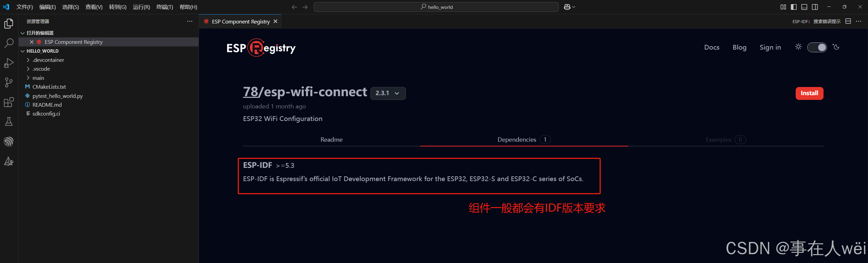Toggle the light/dark theme switch
This screenshot has width=868, height=263.
click(x=817, y=47)
